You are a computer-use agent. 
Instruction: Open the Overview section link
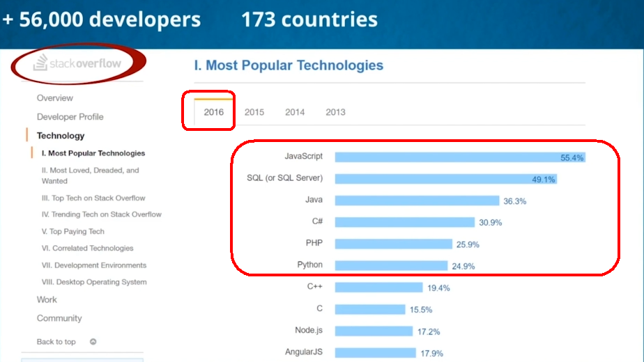(x=54, y=98)
